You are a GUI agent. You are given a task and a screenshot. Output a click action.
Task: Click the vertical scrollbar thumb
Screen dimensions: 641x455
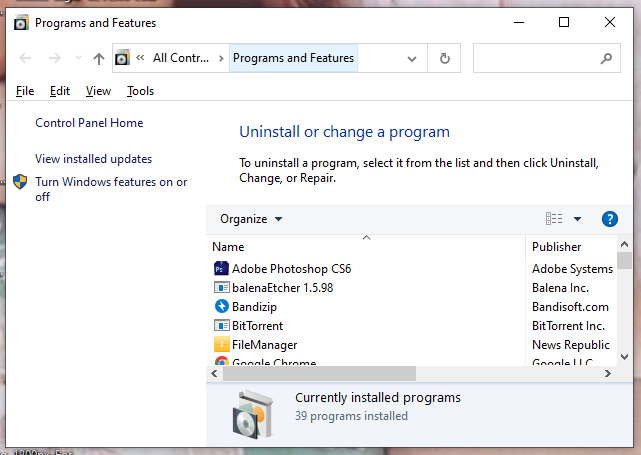click(x=624, y=260)
